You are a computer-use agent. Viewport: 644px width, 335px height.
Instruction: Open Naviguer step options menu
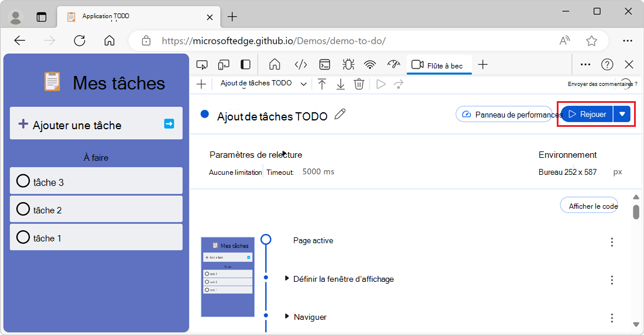tap(612, 318)
